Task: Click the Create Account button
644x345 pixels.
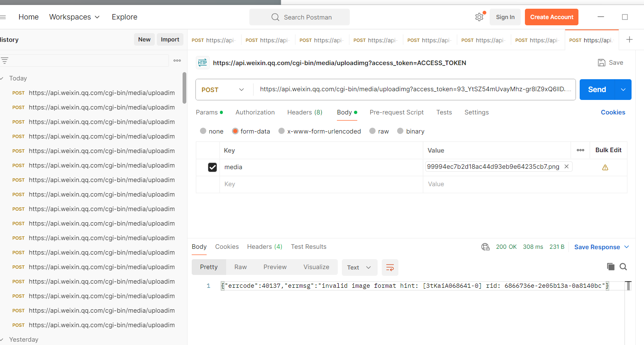Action: coord(552,17)
